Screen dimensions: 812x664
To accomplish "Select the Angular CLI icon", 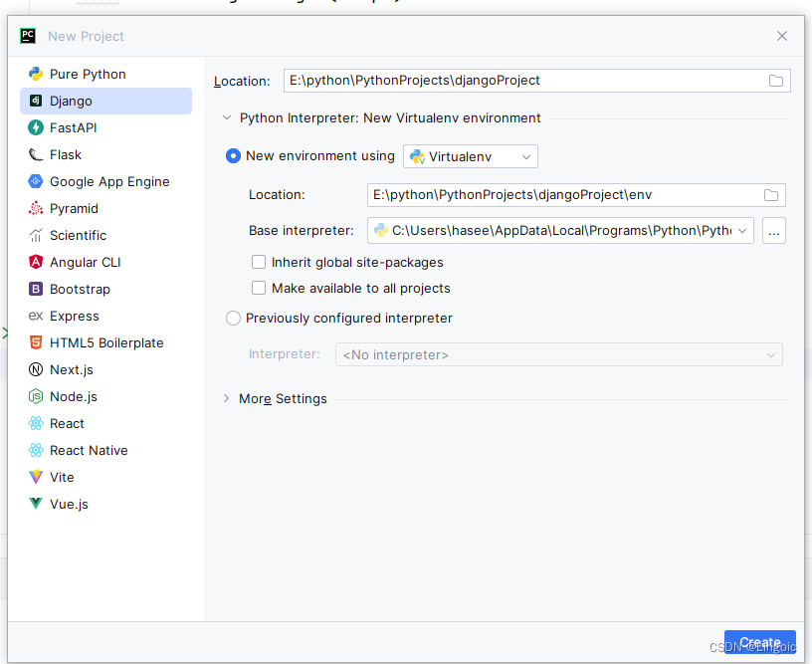I will 36,262.
